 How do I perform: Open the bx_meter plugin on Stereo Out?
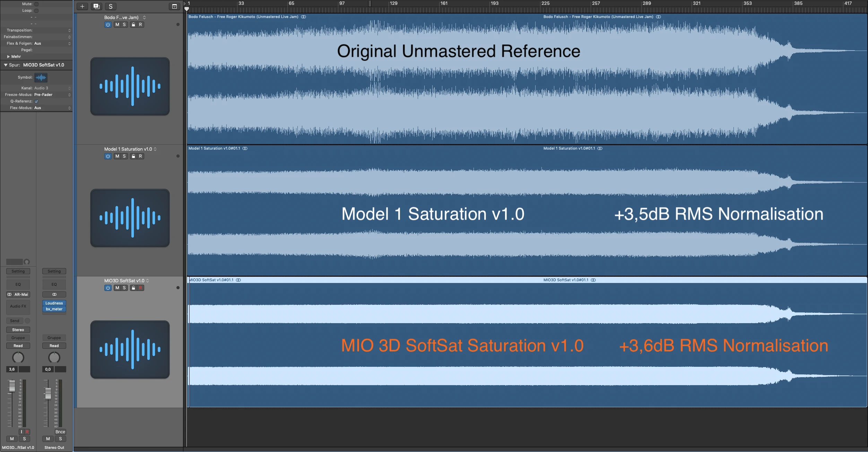(x=54, y=309)
